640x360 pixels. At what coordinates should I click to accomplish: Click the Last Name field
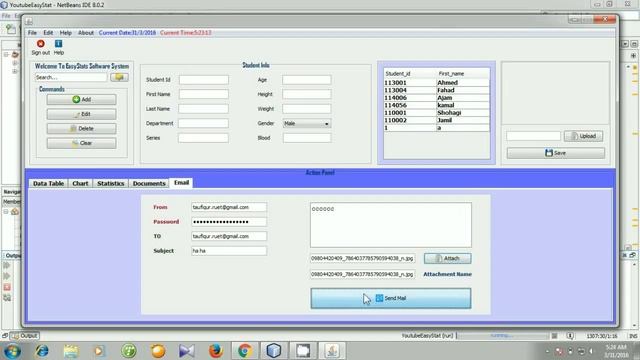click(203, 109)
